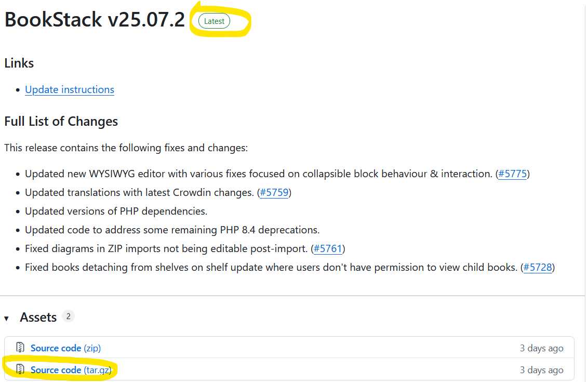Click the timestamp on the tar.gz asset row
Viewport: 588px width, 382px height.
click(x=541, y=370)
